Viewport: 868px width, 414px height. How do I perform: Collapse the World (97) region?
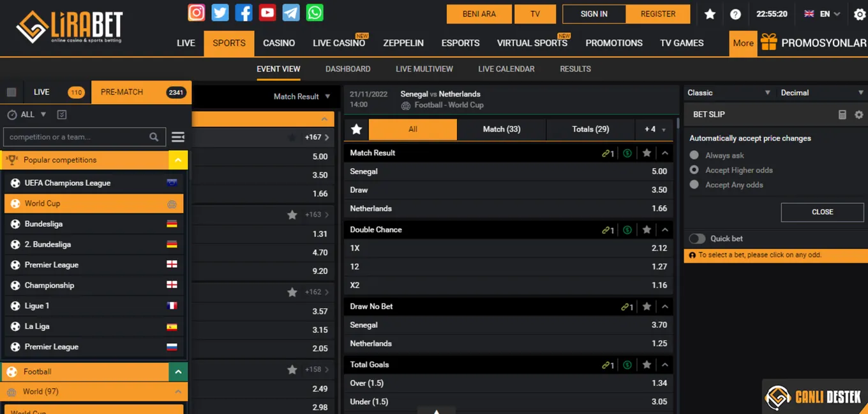[x=178, y=392]
